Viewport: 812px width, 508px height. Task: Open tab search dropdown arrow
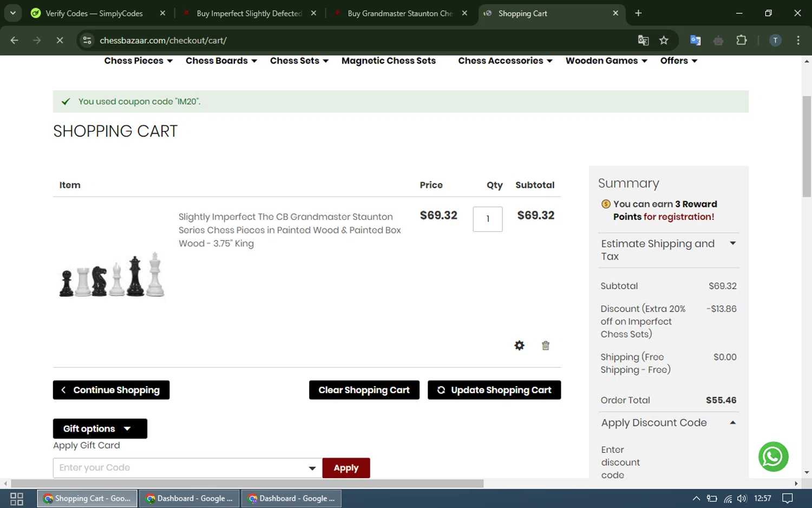click(x=12, y=13)
